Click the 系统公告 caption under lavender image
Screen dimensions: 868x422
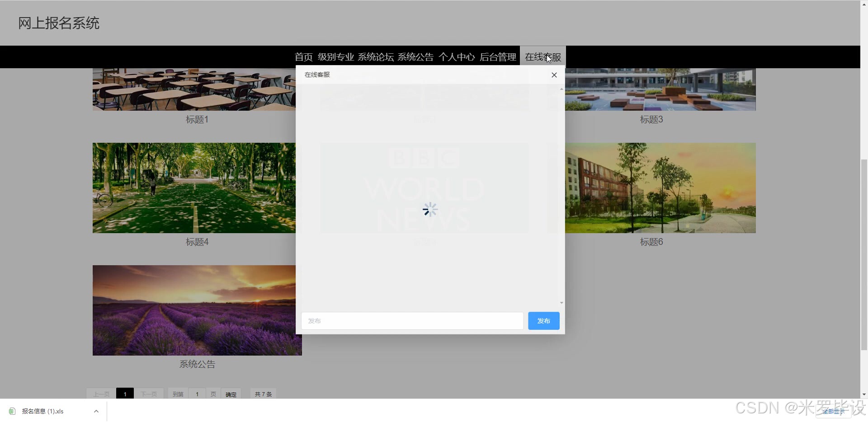[197, 364]
